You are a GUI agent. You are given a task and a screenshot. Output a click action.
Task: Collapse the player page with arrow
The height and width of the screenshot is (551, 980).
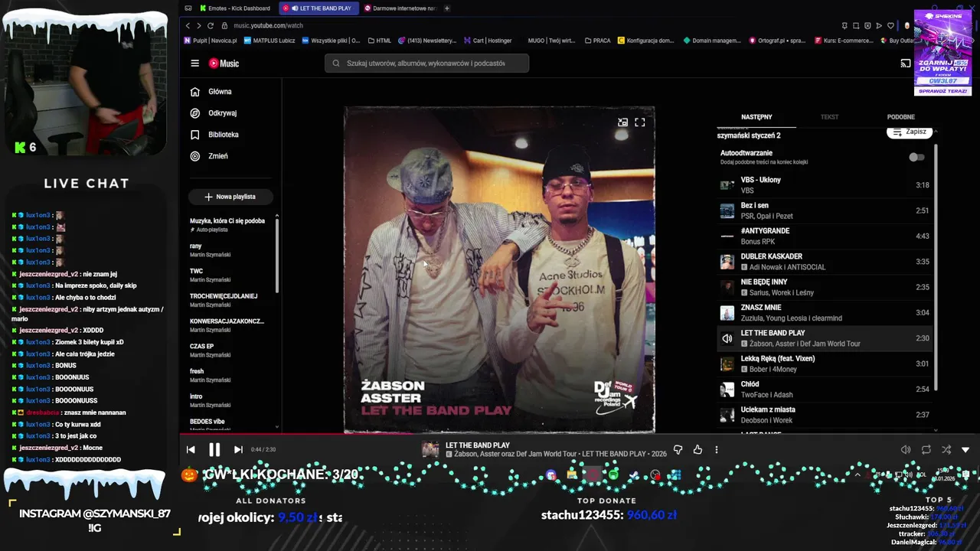click(965, 450)
